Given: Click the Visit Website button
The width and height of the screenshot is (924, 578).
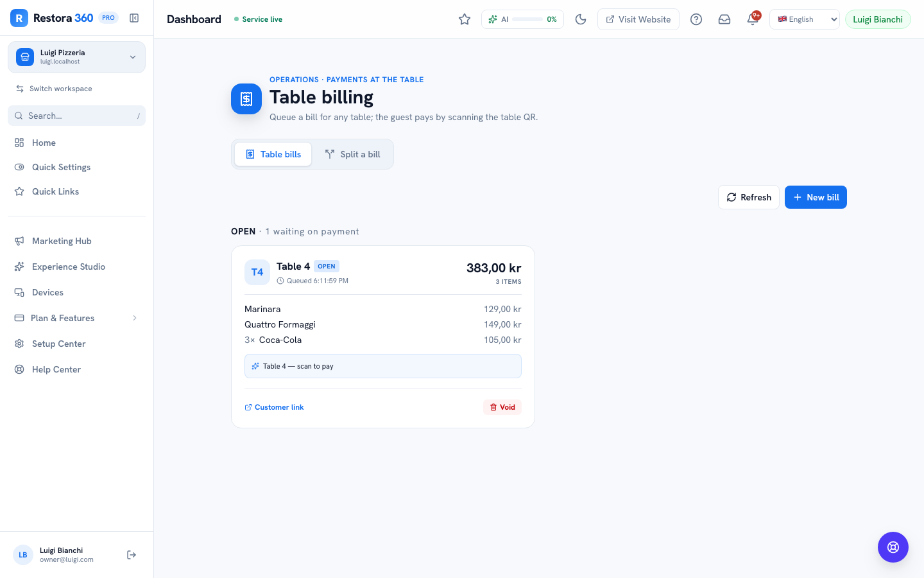Looking at the screenshot, I should pyautogui.click(x=638, y=19).
